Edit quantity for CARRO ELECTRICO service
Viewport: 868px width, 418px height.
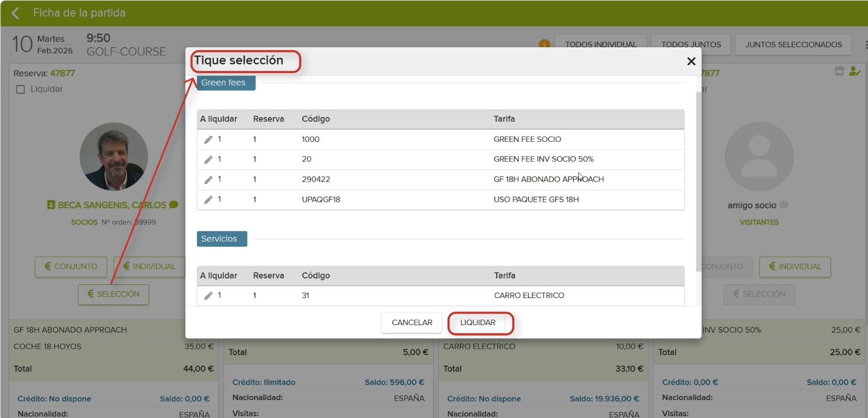click(x=209, y=296)
